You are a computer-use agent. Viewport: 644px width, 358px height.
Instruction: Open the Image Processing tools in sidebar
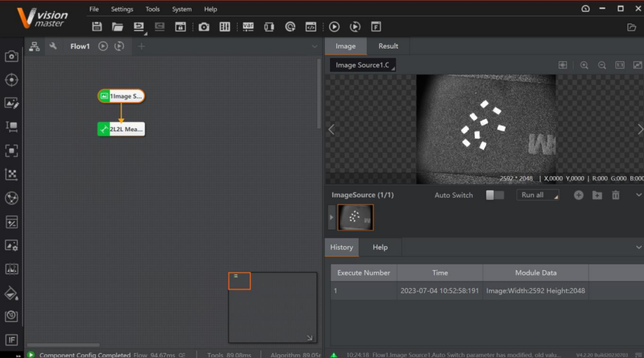point(11,245)
